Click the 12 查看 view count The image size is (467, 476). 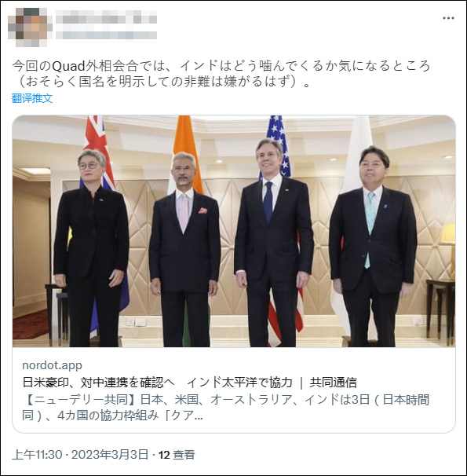coord(177,455)
